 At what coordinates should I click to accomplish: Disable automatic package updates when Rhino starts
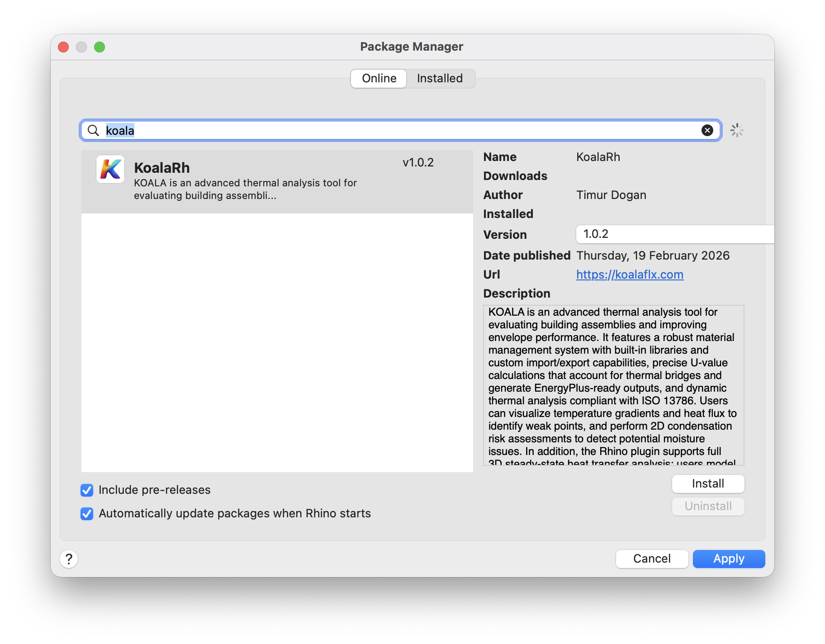[x=86, y=514]
